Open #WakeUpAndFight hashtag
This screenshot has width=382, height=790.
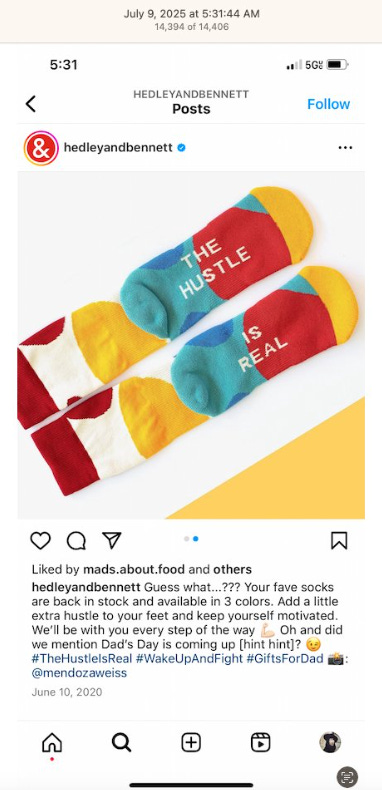tap(189, 659)
